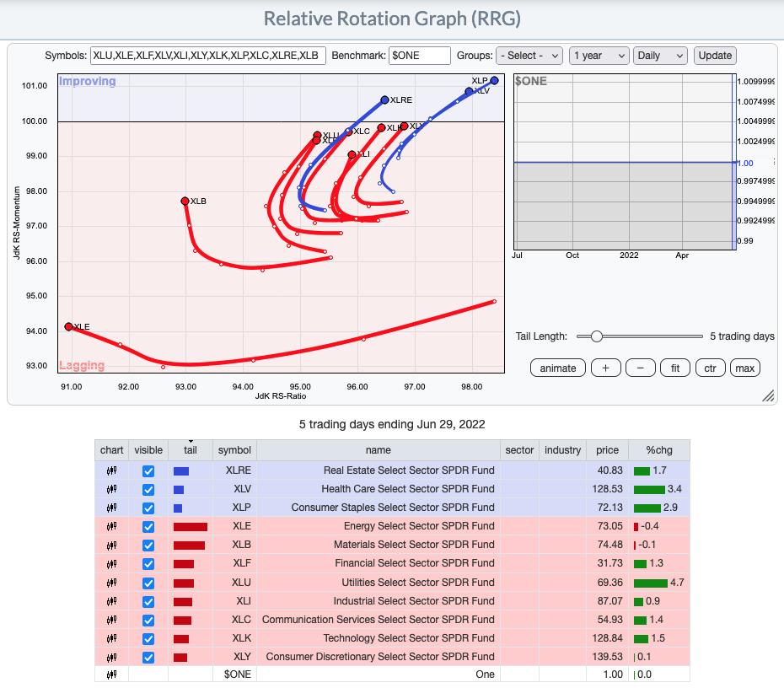Viewport: 784px width, 688px height.
Task: Click the XLE red tail swatch
Action: coord(190,526)
